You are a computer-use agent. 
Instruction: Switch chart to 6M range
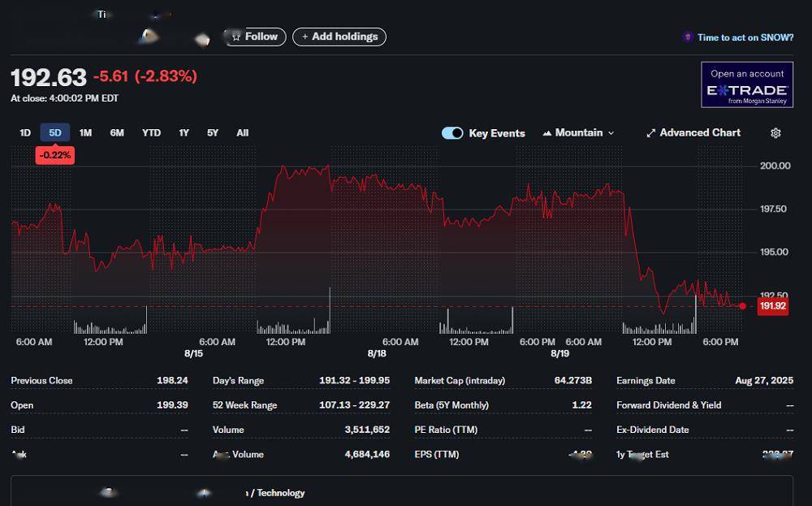coord(117,133)
